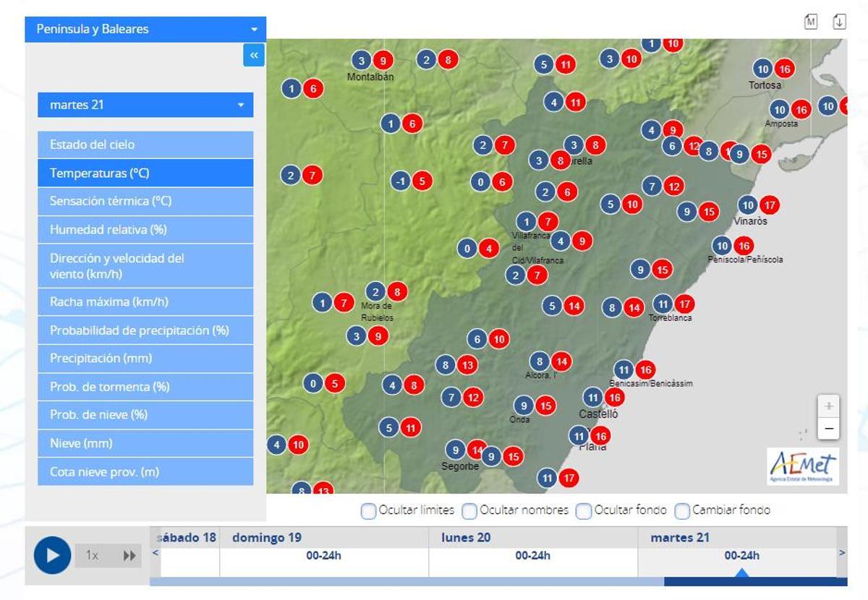This screenshot has width=868, height=600.
Task: Enable Ocultar límites checkbox
Action: tap(369, 511)
